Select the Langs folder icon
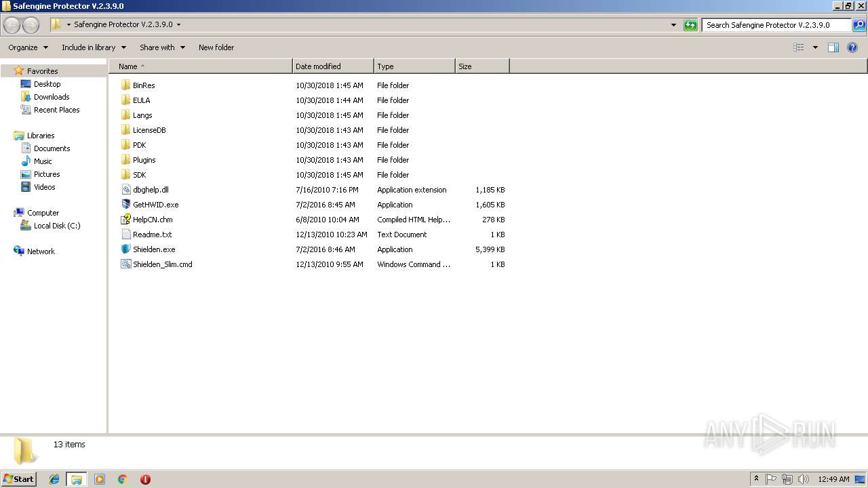This screenshot has width=868, height=488. coord(125,115)
